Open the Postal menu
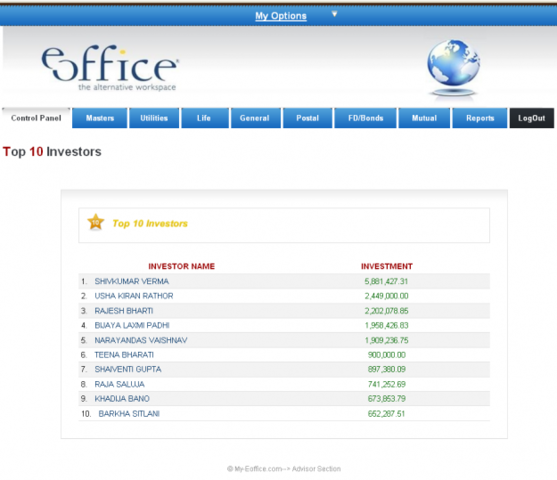This screenshot has height=480, width=557. click(308, 118)
